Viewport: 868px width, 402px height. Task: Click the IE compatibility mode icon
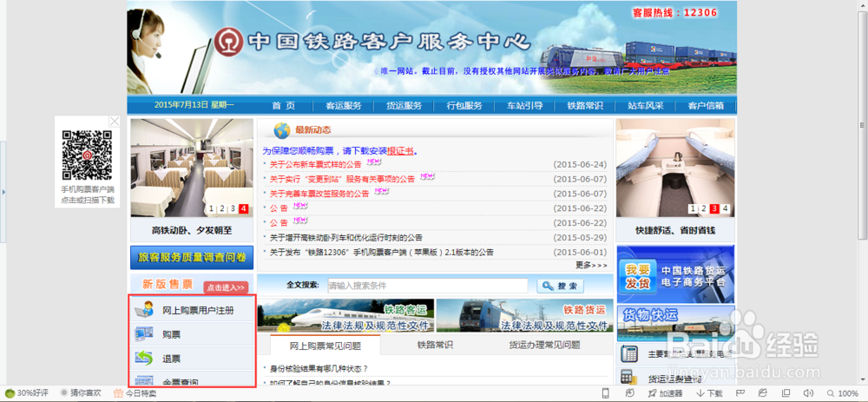pos(763,393)
